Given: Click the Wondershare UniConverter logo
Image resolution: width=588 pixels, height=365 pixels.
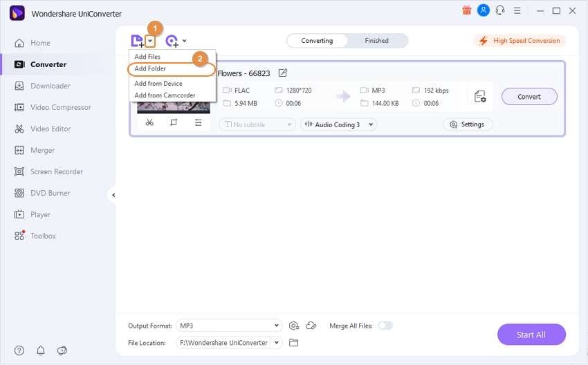Looking at the screenshot, I should point(17,13).
